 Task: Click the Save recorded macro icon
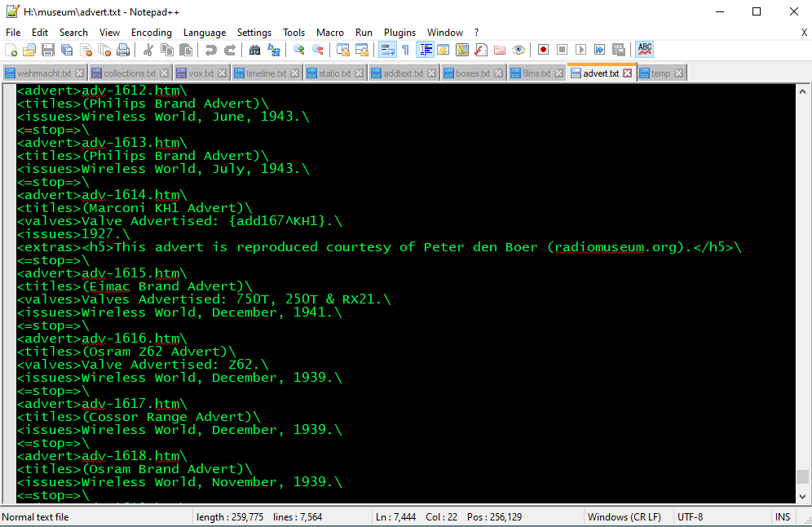click(618, 50)
